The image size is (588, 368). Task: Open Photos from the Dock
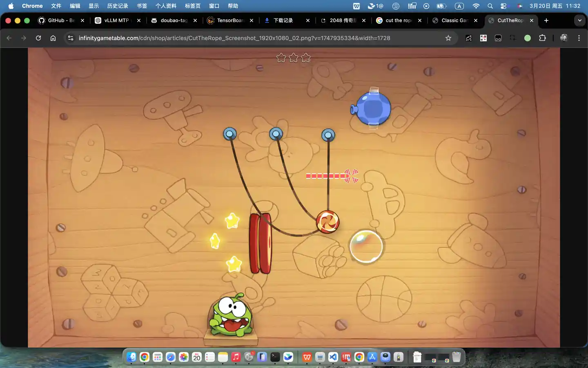184,357
